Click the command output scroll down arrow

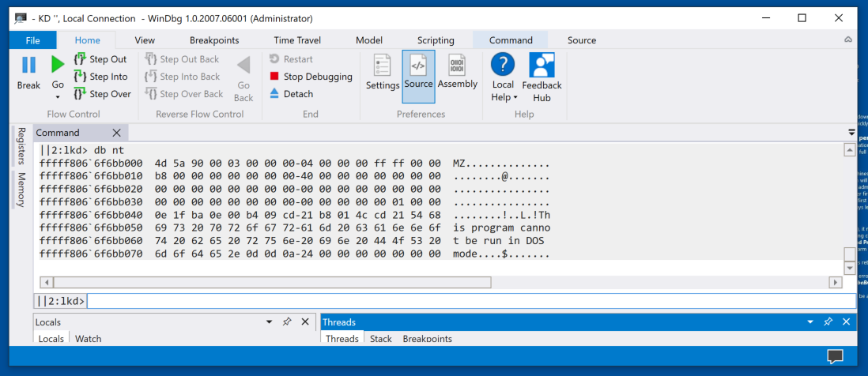(849, 269)
